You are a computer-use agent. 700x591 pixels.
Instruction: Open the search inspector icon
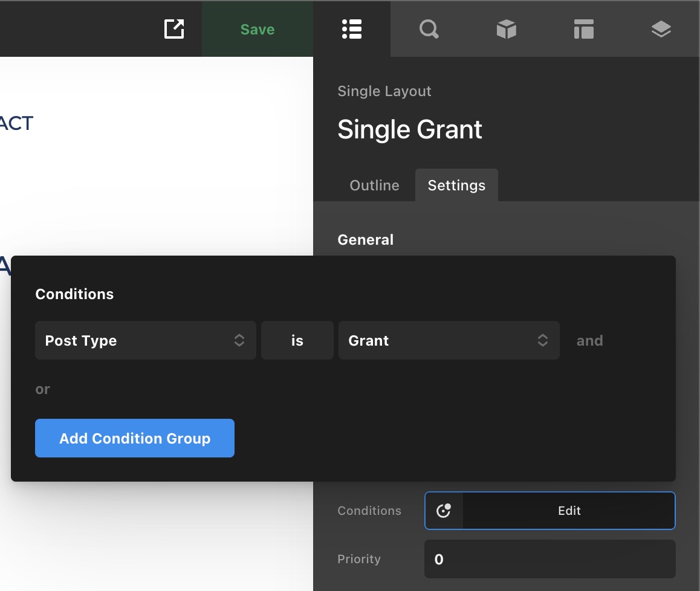point(429,29)
